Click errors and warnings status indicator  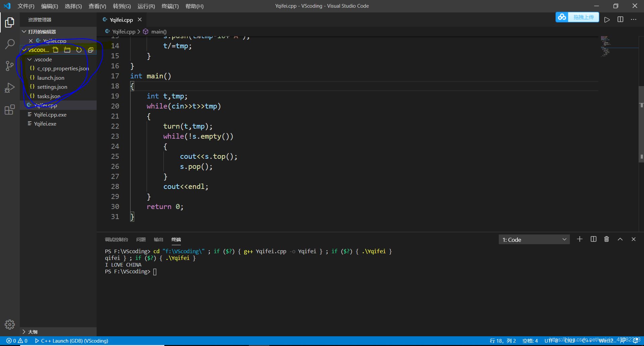point(17,341)
